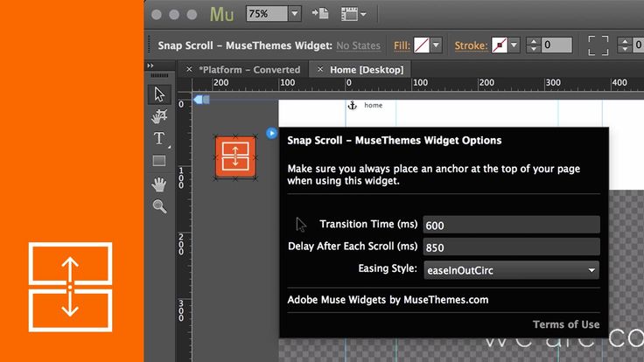This screenshot has width=644, height=362.
Task: Expand the tools panel double-arrow
Action: click(x=150, y=66)
